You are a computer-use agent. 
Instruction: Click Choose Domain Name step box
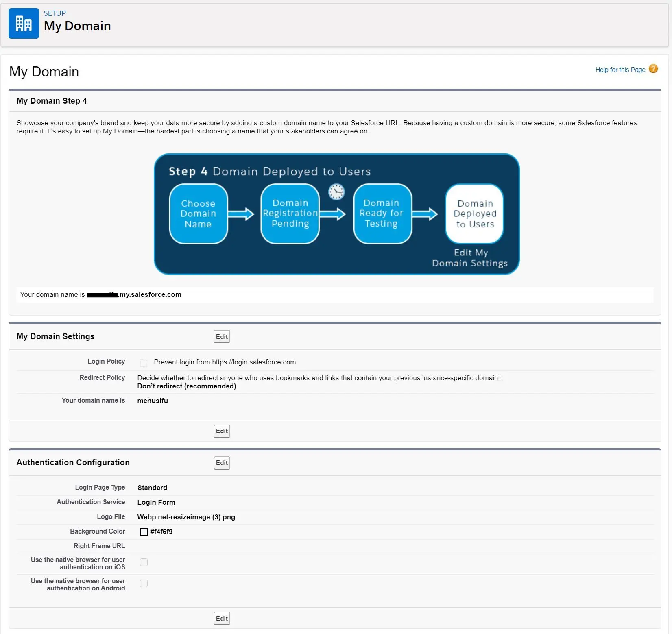click(x=198, y=214)
